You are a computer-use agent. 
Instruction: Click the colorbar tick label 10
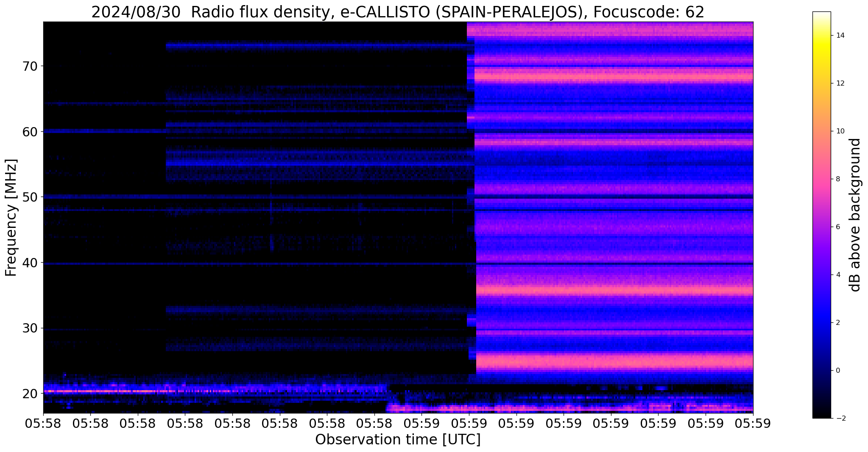840,131
